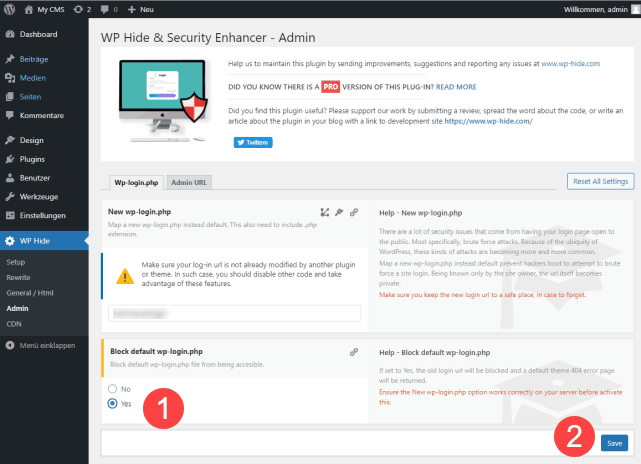Click the link icon in New wp-login.php

tap(354, 212)
